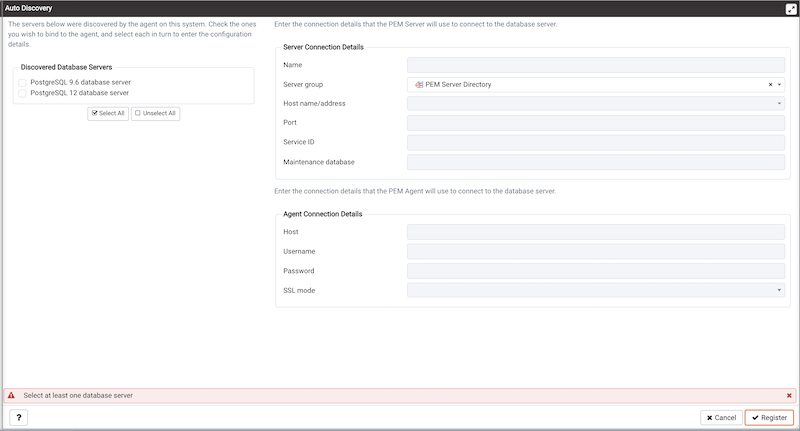Image resolution: width=800 pixels, height=431 pixels.
Task: Click the PEM Server Directory group icon
Action: (x=419, y=85)
